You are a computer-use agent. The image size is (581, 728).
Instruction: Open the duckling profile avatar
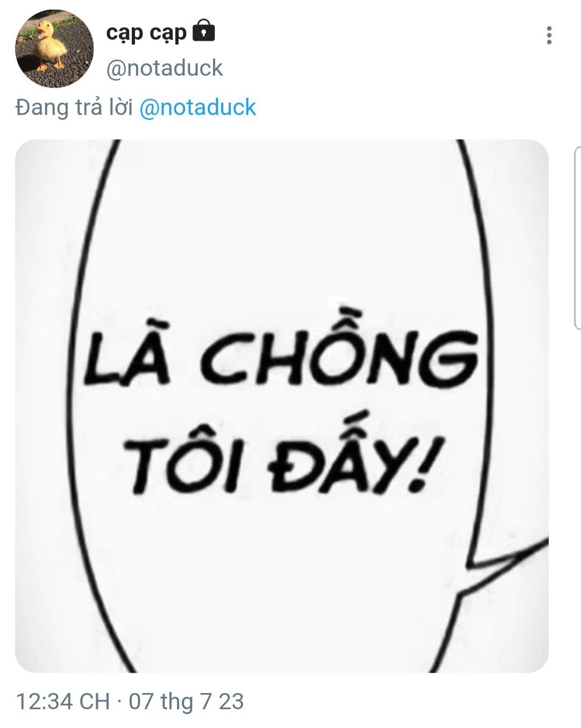(54, 48)
